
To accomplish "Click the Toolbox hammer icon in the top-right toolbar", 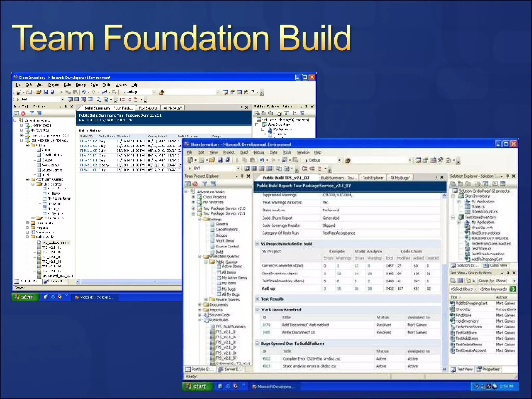I will pos(440,160).
